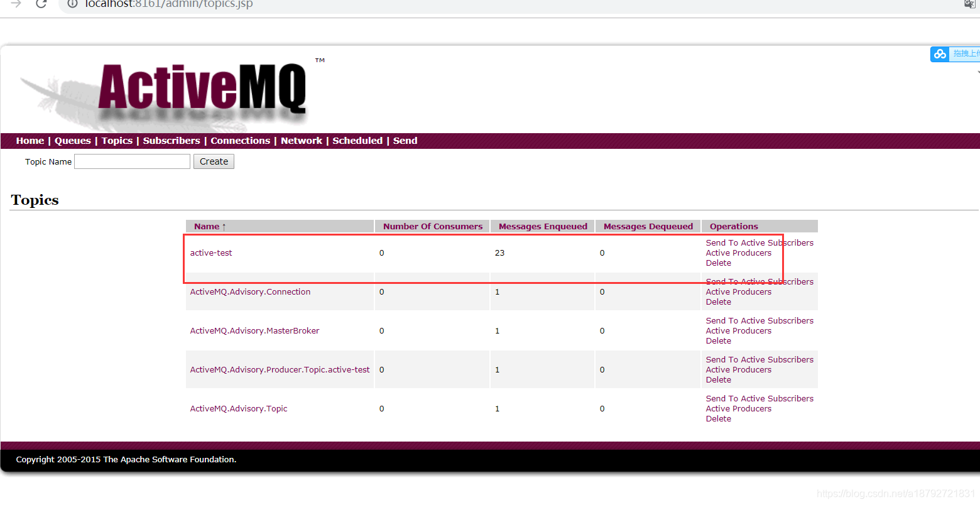Screen dimensions: 980x505
Task: Open the active-test topic
Action: tap(211, 253)
